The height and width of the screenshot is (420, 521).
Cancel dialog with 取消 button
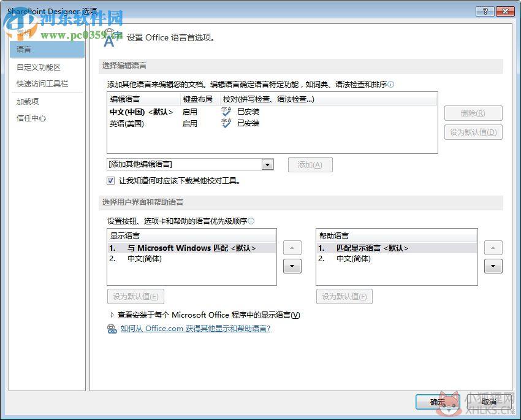pos(489,402)
